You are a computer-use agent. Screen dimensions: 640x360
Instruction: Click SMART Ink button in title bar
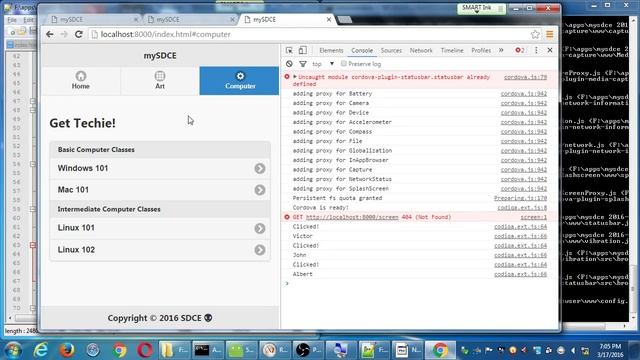pyautogui.click(x=481, y=8)
